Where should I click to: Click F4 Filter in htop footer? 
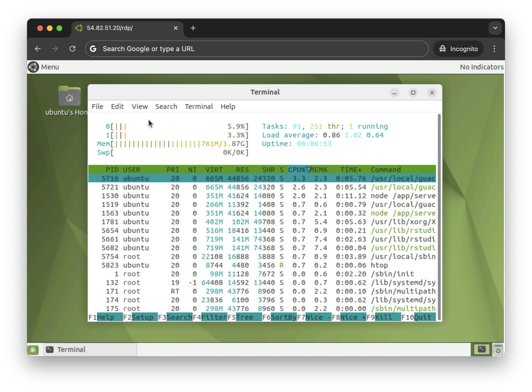point(210,317)
